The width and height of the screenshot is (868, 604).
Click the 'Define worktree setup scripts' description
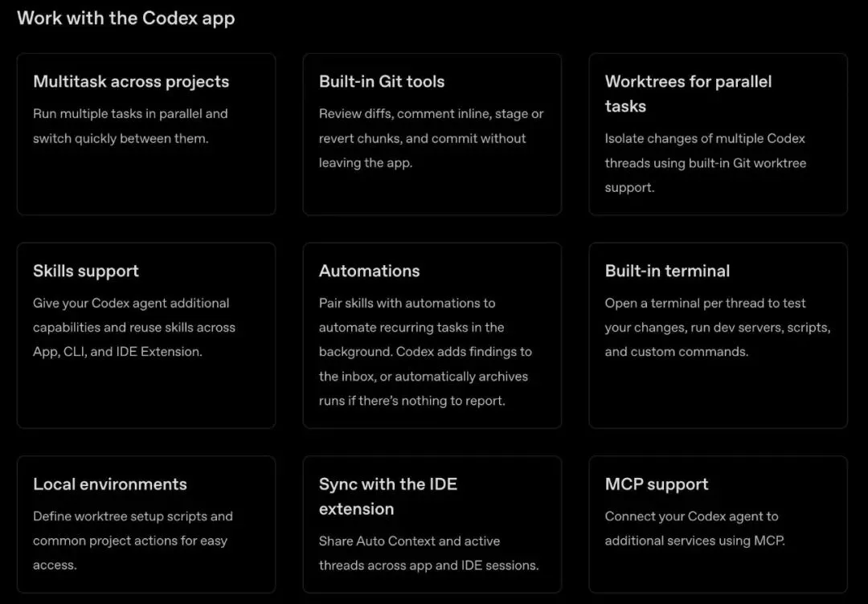coord(133,541)
